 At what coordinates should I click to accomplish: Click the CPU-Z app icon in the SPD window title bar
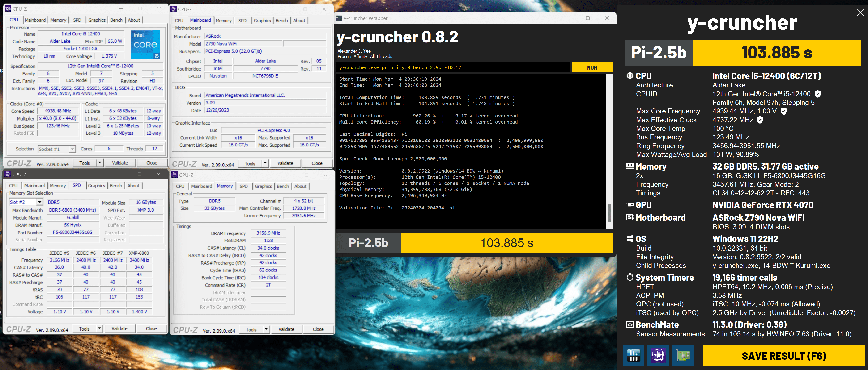coord(8,174)
